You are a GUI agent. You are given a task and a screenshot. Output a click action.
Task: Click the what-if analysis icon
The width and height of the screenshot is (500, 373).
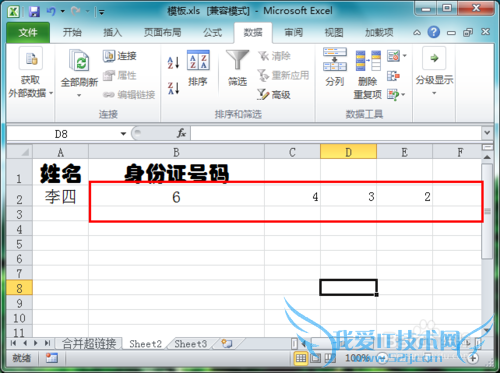click(x=393, y=95)
